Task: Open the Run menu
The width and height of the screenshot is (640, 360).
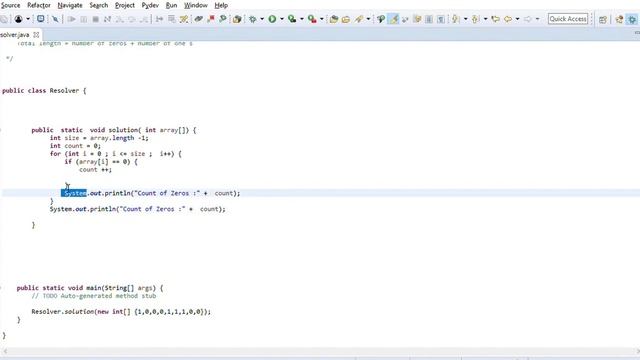Action: (171, 5)
